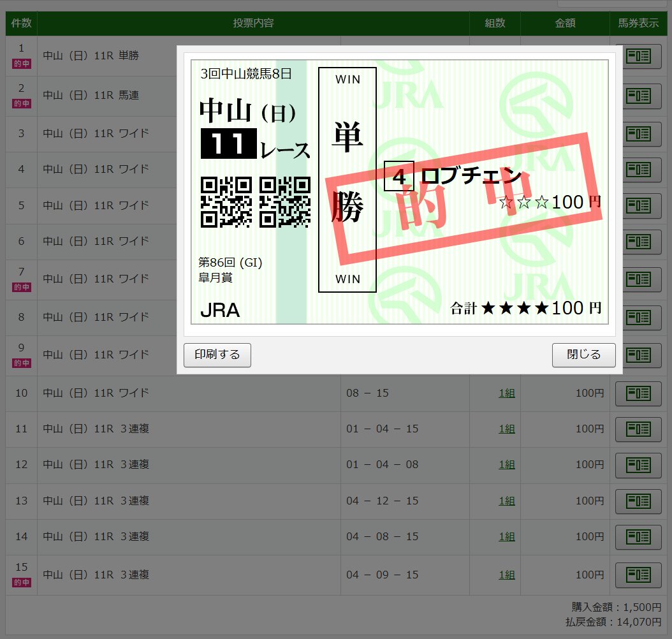Click the 的中 badge in row 1
This screenshot has width=672, height=639.
(22, 64)
